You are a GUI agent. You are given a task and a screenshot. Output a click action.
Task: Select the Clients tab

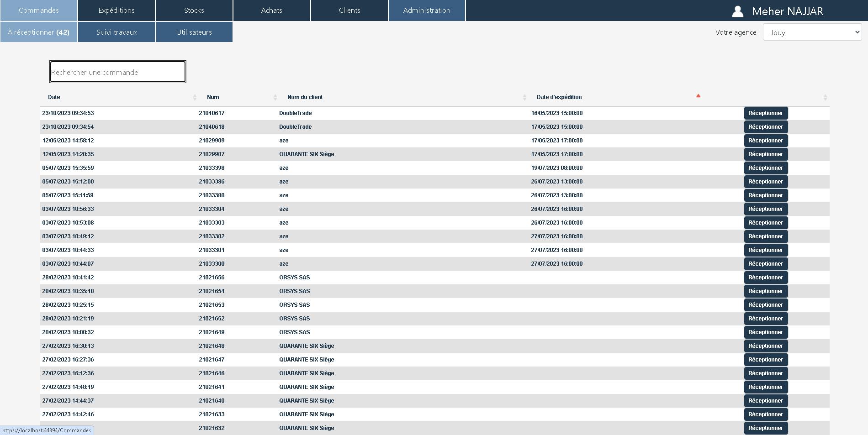tap(349, 10)
